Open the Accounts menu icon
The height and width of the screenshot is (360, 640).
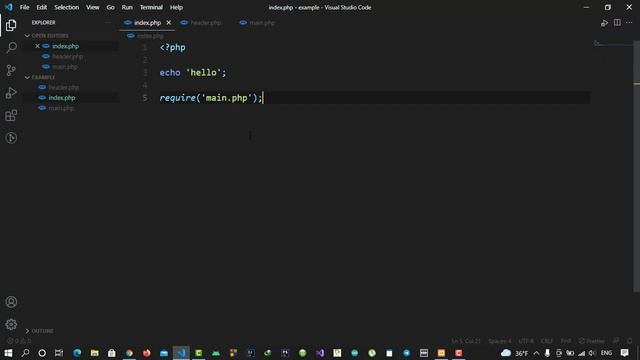11,302
